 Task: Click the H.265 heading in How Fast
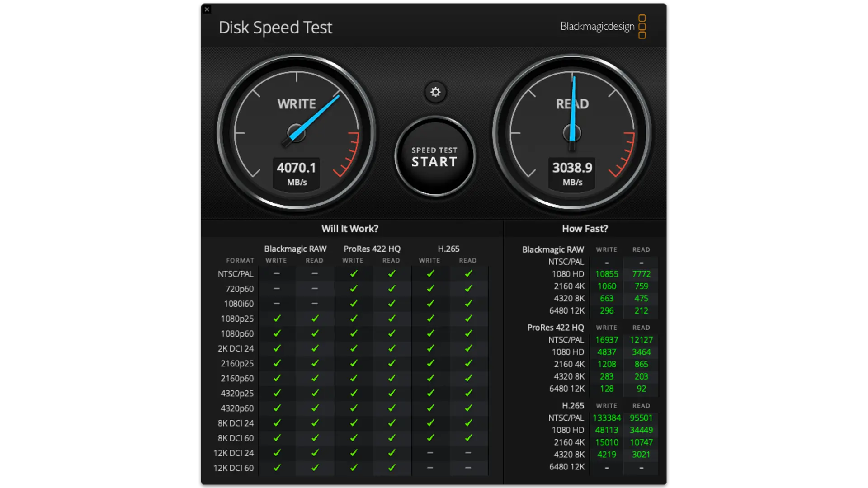tap(573, 406)
